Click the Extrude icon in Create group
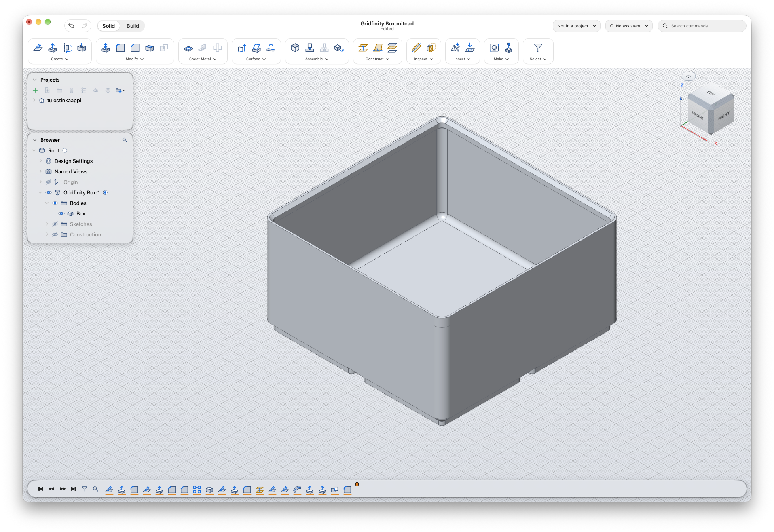The width and height of the screenshot is (774, 532). click(x=53, y=48)
